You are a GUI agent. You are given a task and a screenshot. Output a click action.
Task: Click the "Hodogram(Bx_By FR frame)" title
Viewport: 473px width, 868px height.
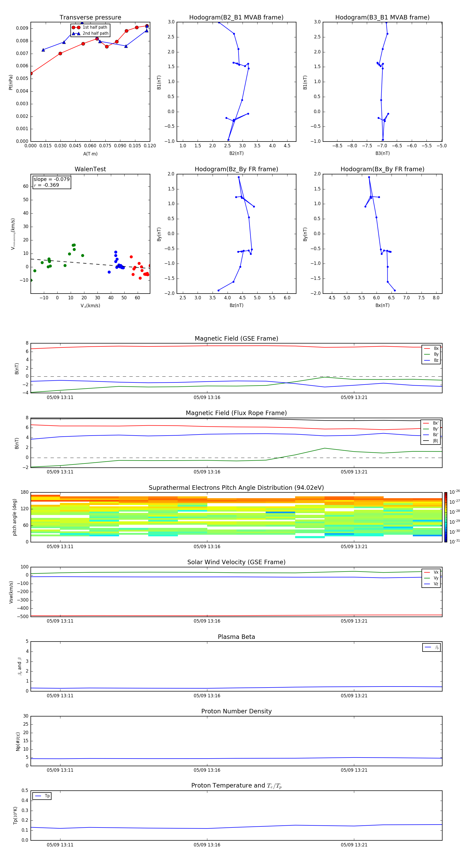[382, 169]
